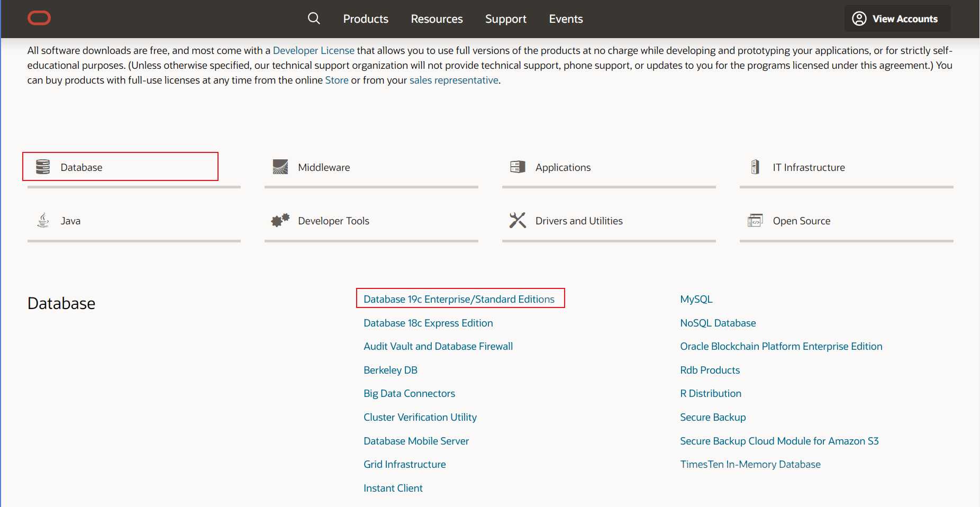Open the Secure Backup link
Image resolution: width=980 pixels, height=507 pixels.
pyautogui.click(x=713, y=417)
